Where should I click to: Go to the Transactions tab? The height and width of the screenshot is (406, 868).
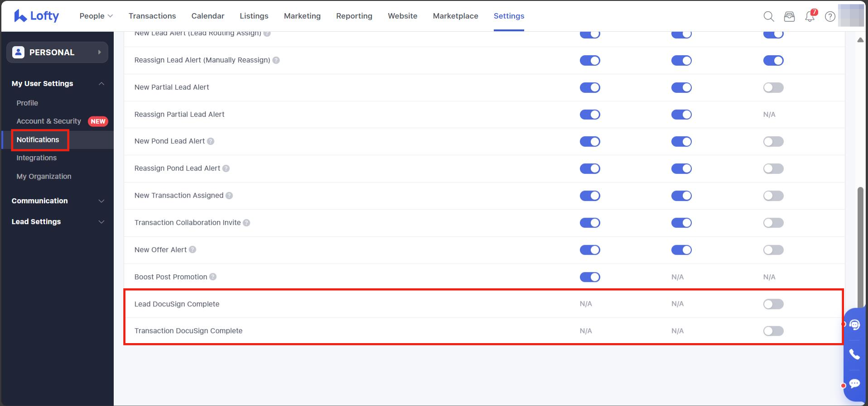click(152, 16)
